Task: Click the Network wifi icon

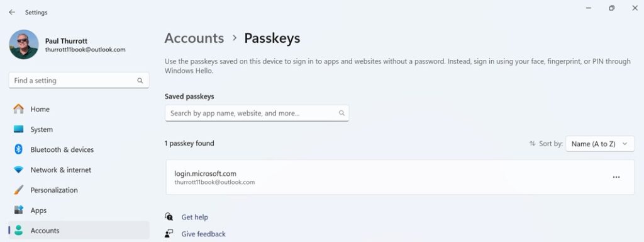Action: coord(18,170)
